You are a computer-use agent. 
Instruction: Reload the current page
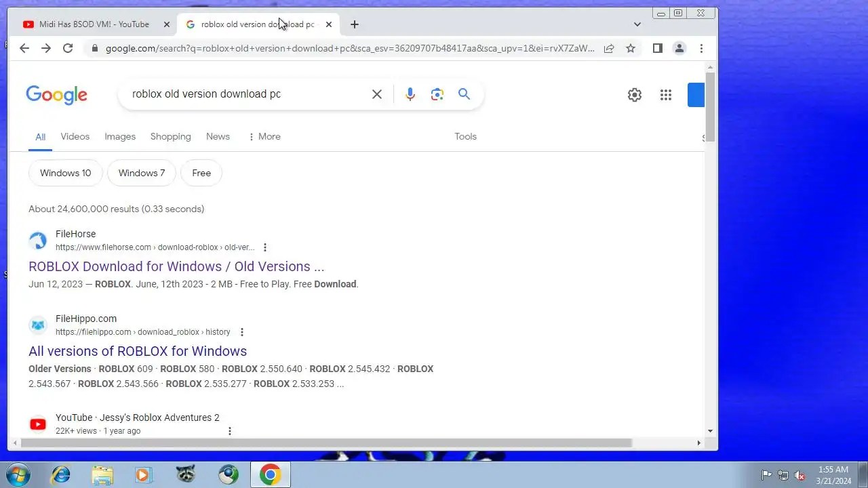click(68, 48)
